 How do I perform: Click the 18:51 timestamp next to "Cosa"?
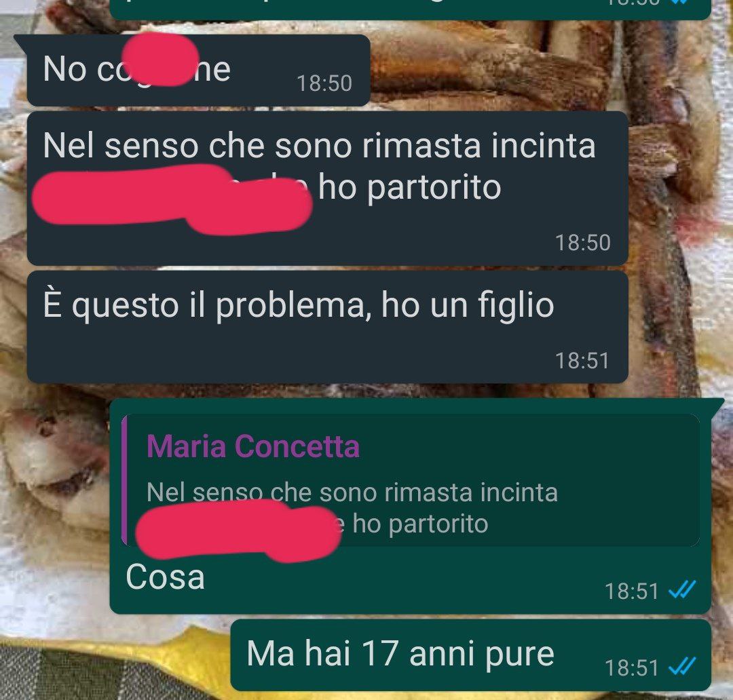pos(632,591)
